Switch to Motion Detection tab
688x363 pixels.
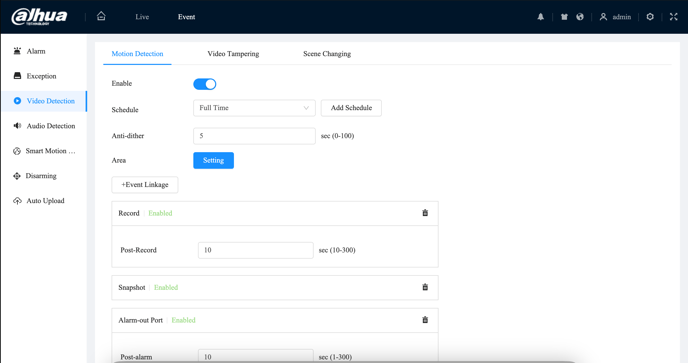coord(137,54)
